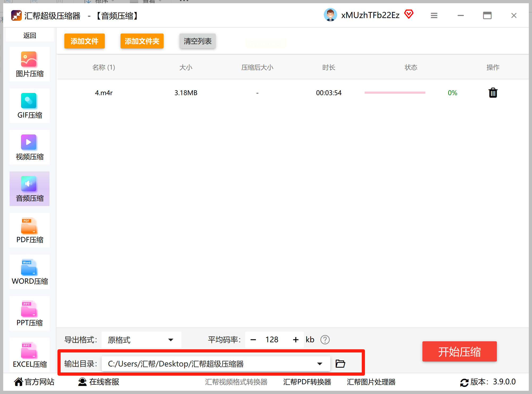Open the 图片压缩 image compression tool
The height and width of the screenshot is (394, 532).
pyautogui.click(x=29, y=64)
